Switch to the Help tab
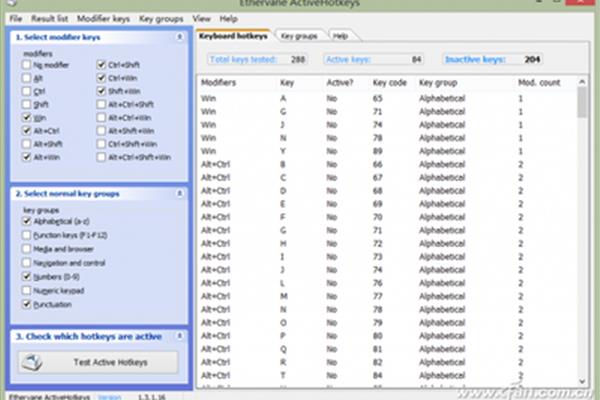This screenshot has height=400, width=600. tap(340, 36)
